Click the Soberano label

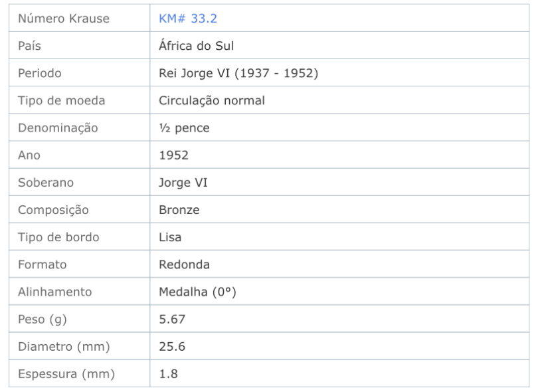click(46, 183)
